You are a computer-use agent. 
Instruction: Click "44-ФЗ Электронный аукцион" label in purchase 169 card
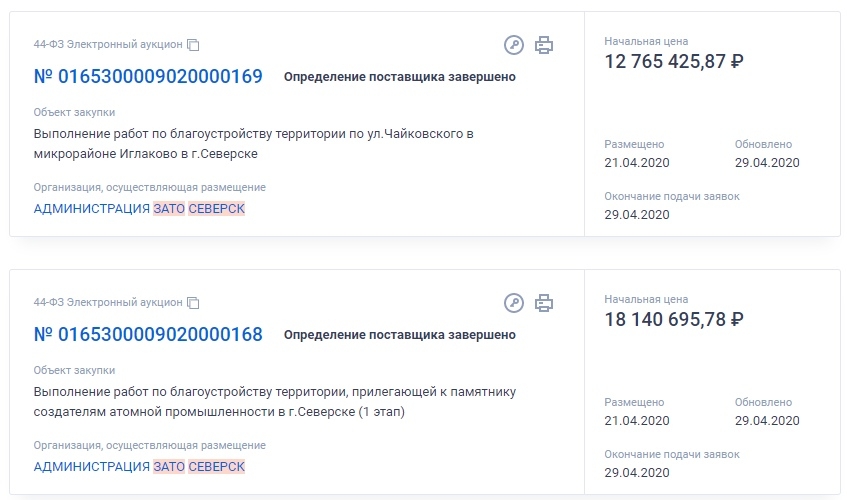[108, 44]
